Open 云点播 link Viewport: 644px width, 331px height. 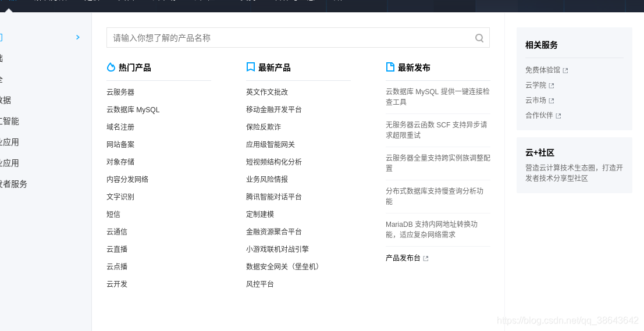coord(117,266)
